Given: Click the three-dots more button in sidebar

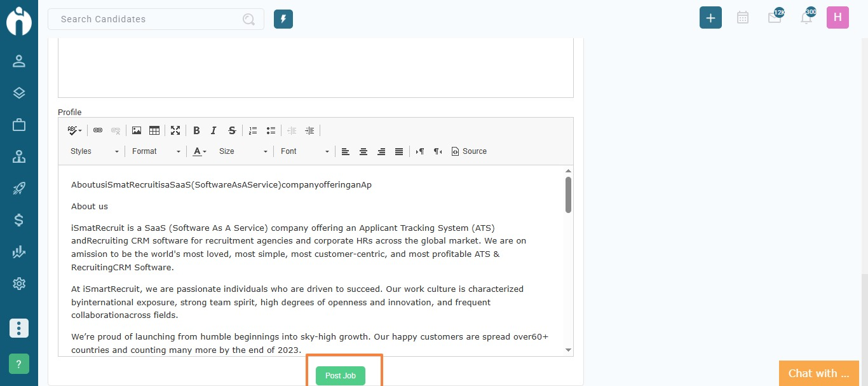Looking at the screenshot, I should [x=19, y=328].
